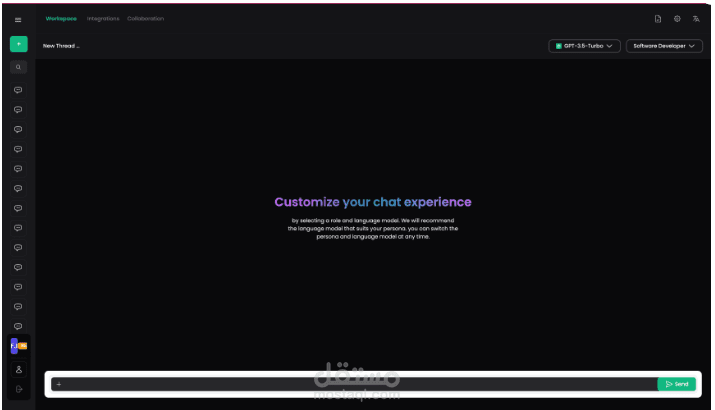
Task: Click the plus attach icon in the message box
Action: pos(59,384)
